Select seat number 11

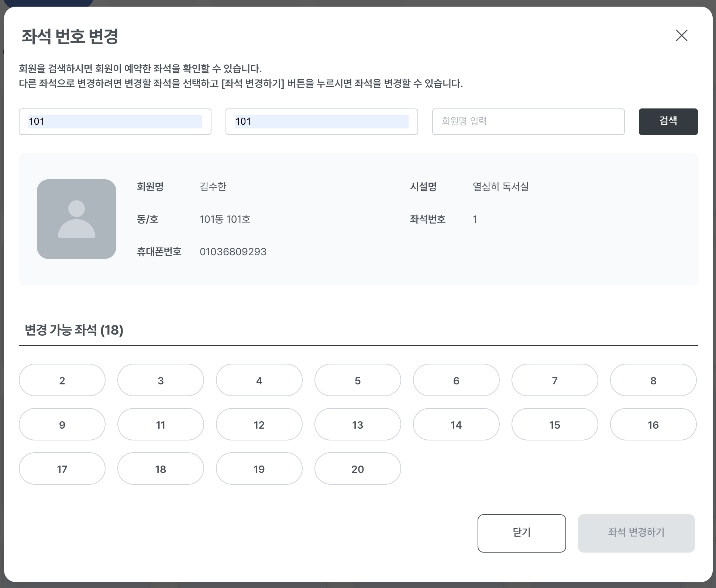coord(161,425)
